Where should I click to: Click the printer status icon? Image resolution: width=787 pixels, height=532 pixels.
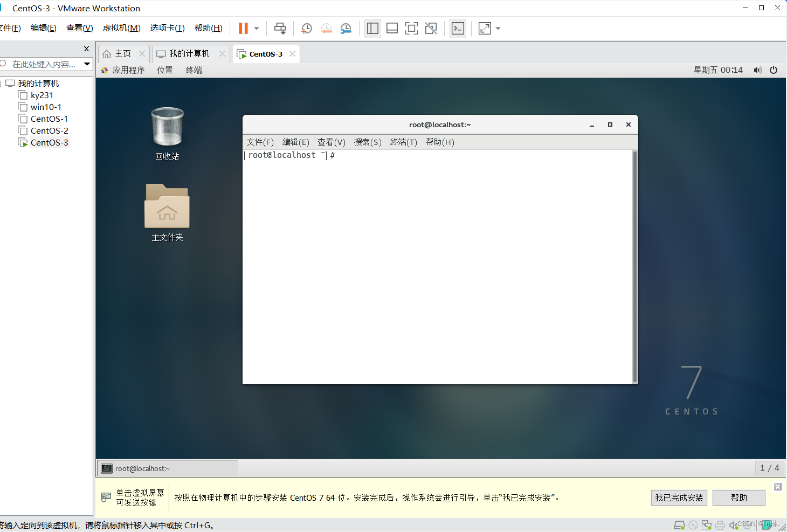tap(720, 525)
